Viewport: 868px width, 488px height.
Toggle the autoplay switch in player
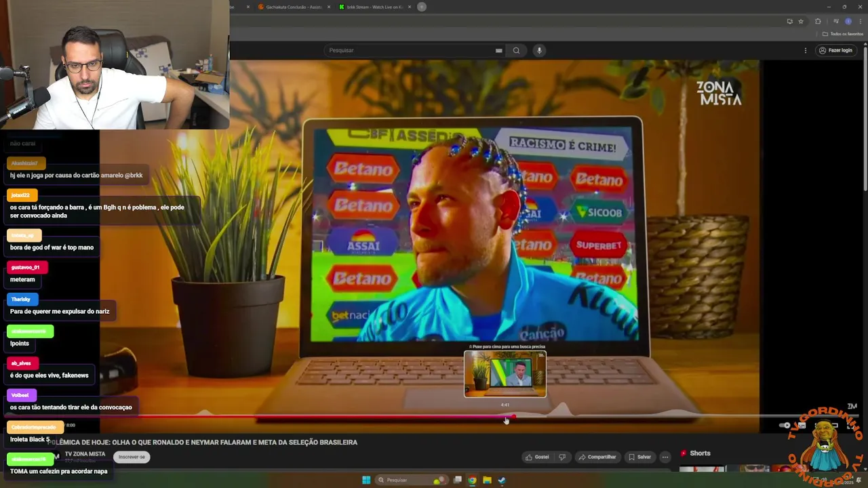click(786, 426)
